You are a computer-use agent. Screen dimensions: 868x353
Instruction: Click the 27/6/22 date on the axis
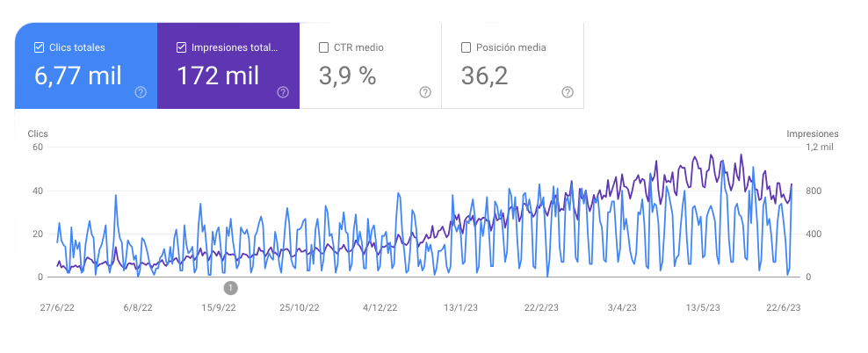coord(57,308)
